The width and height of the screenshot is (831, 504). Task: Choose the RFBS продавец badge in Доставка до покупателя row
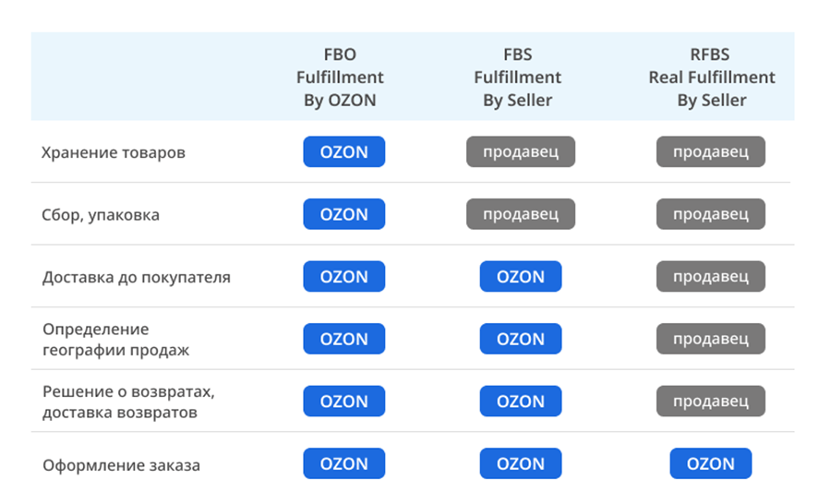(711, 276)
